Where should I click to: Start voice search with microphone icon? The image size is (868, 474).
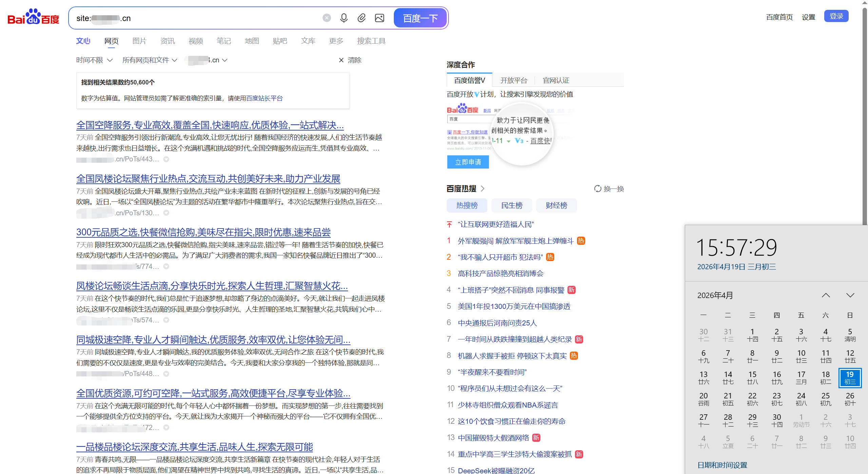344,18
